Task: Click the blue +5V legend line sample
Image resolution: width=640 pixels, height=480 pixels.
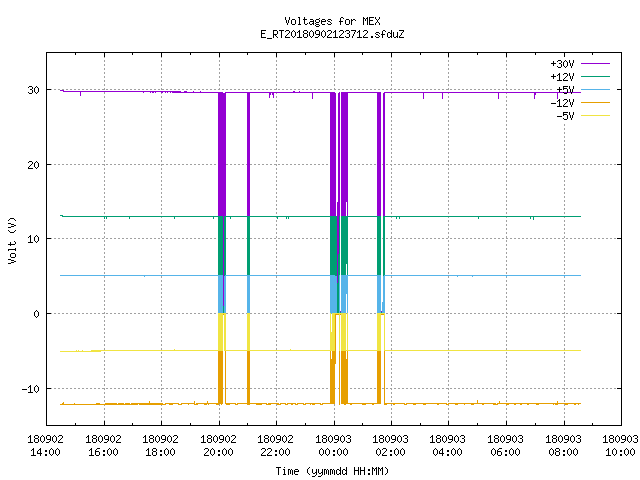Action: coord(595,89)
